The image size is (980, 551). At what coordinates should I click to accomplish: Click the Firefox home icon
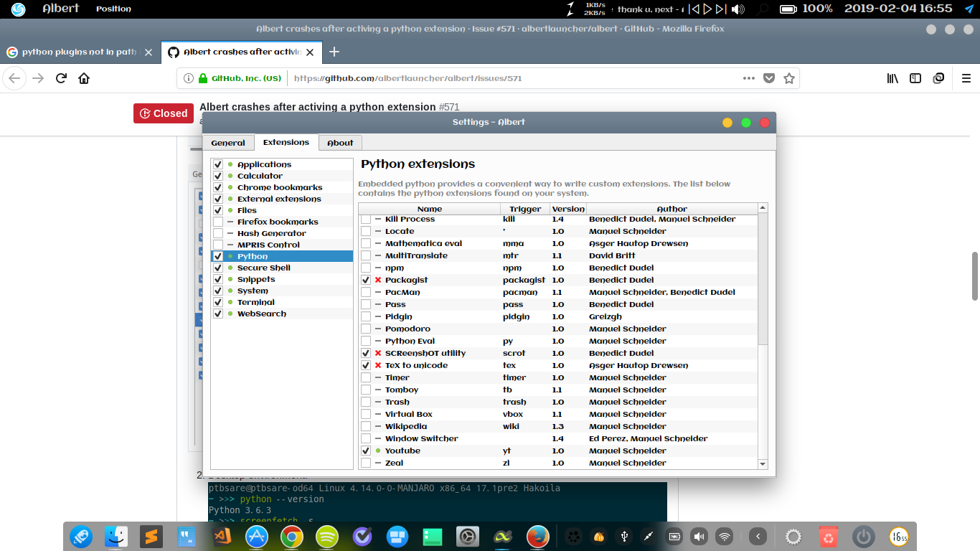click(83, 78)
